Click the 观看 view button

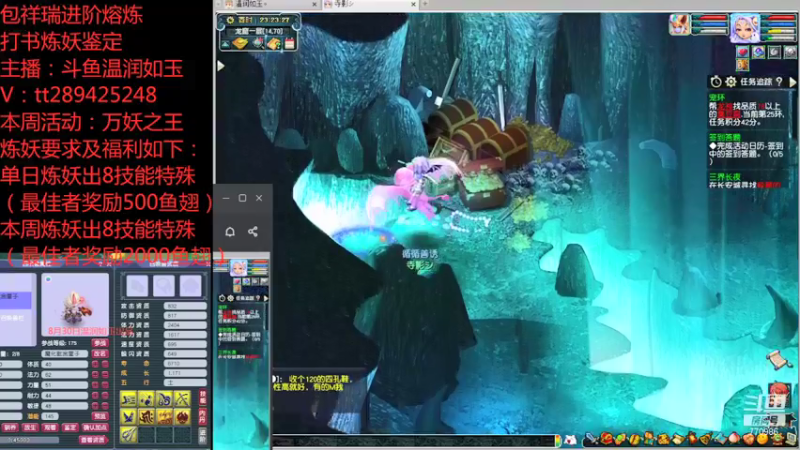50,428
